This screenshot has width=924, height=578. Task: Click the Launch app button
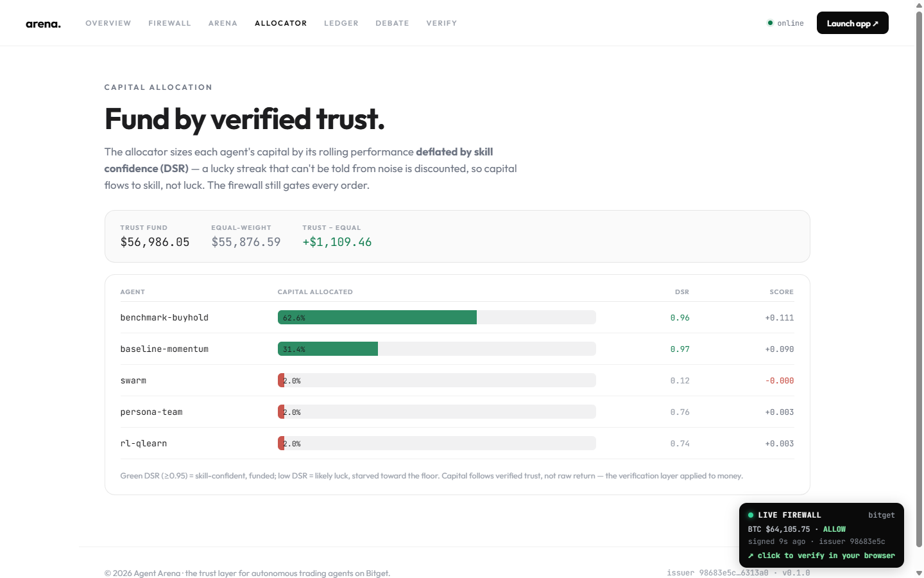852,23
